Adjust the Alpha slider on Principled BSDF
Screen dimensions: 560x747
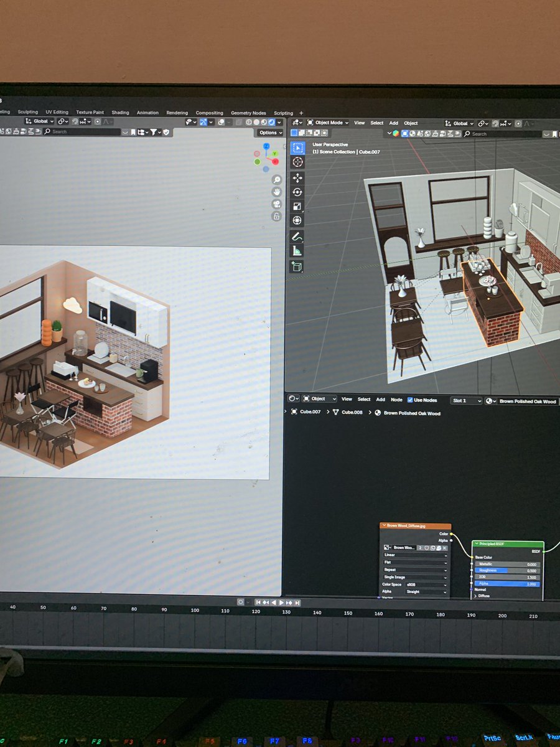coord(507,584)
